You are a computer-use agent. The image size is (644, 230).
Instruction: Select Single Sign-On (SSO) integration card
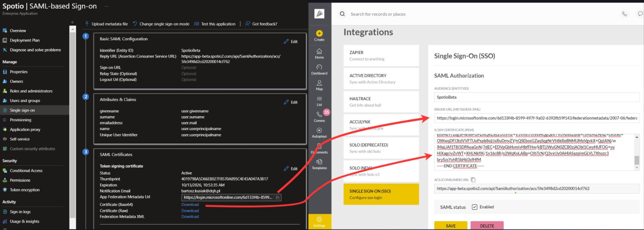pyautogui.click(x=381, y=194)
